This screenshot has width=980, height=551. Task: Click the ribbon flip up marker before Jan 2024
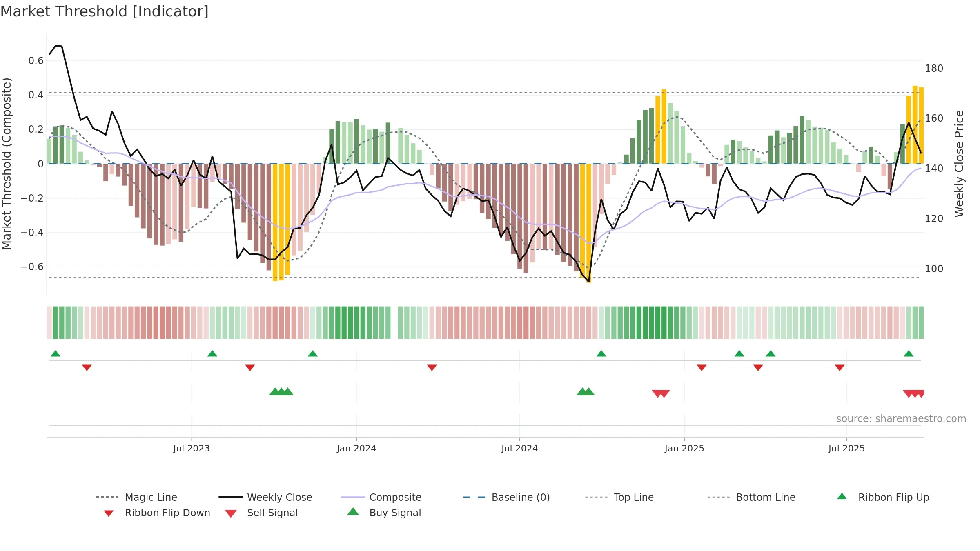313,353
